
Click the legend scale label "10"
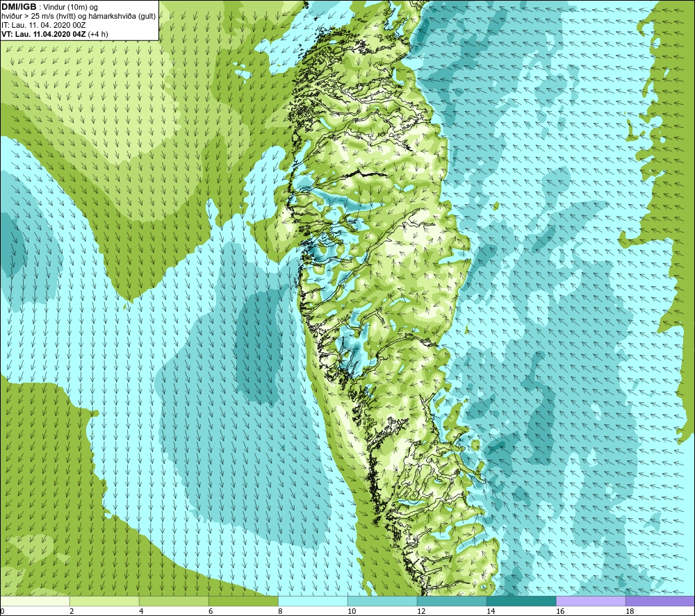352,611
